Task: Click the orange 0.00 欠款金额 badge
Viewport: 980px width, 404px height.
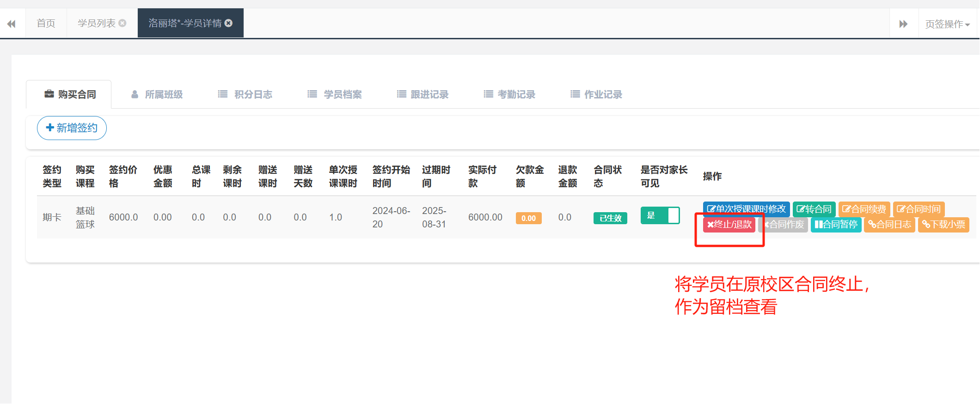Action: pos(528,218)
